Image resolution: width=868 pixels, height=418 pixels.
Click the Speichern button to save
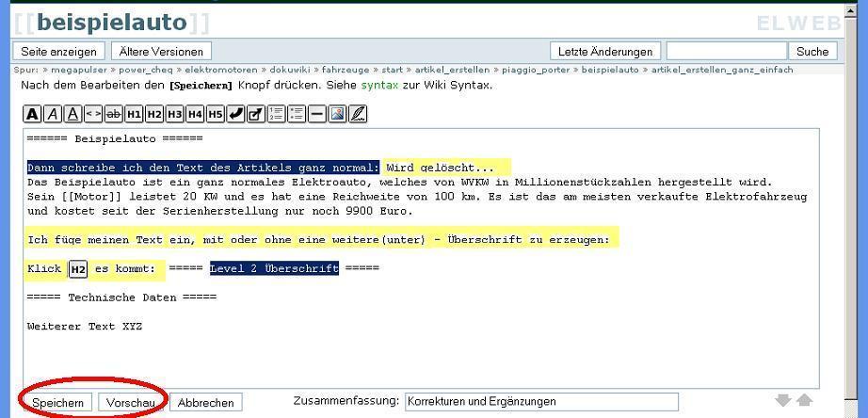tap(58, 402)
